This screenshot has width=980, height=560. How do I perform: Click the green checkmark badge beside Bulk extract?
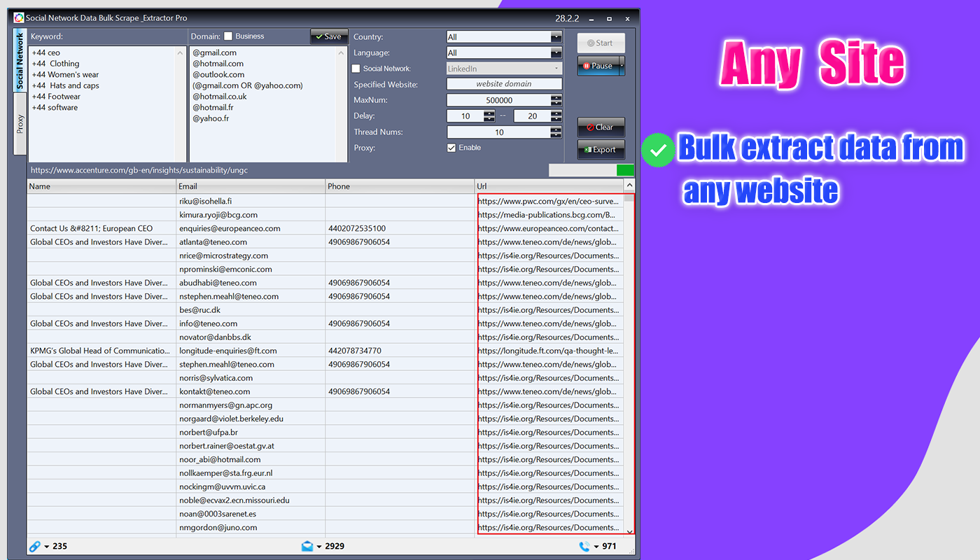[x=658, y=150]
